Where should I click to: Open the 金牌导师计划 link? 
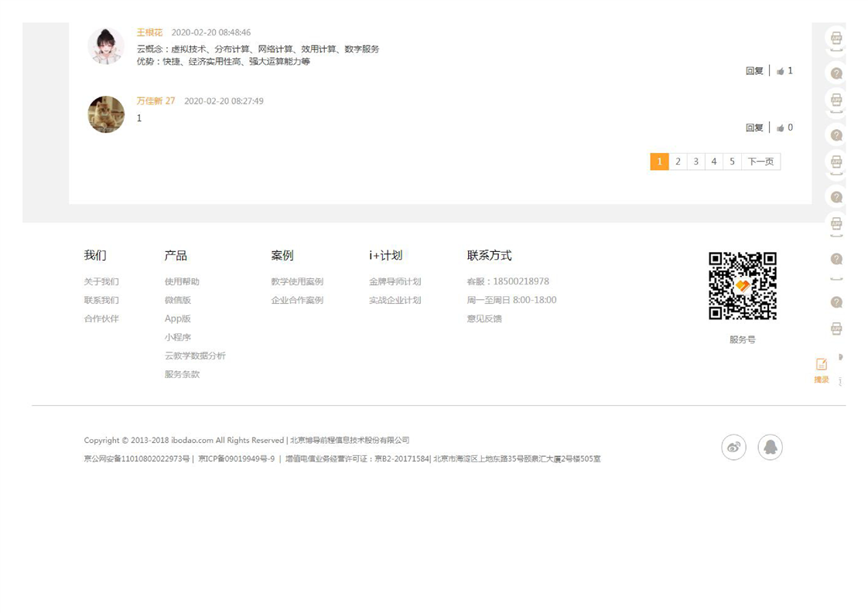395,282
